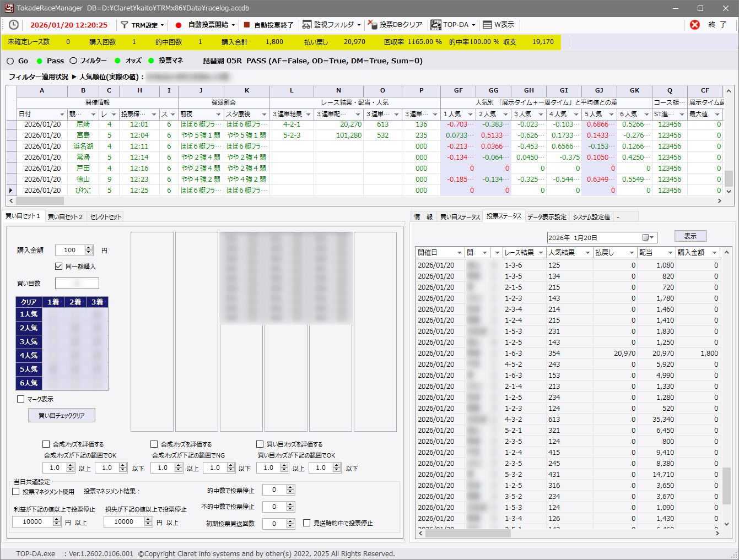Click the W表示 icon

click(487, 25)
